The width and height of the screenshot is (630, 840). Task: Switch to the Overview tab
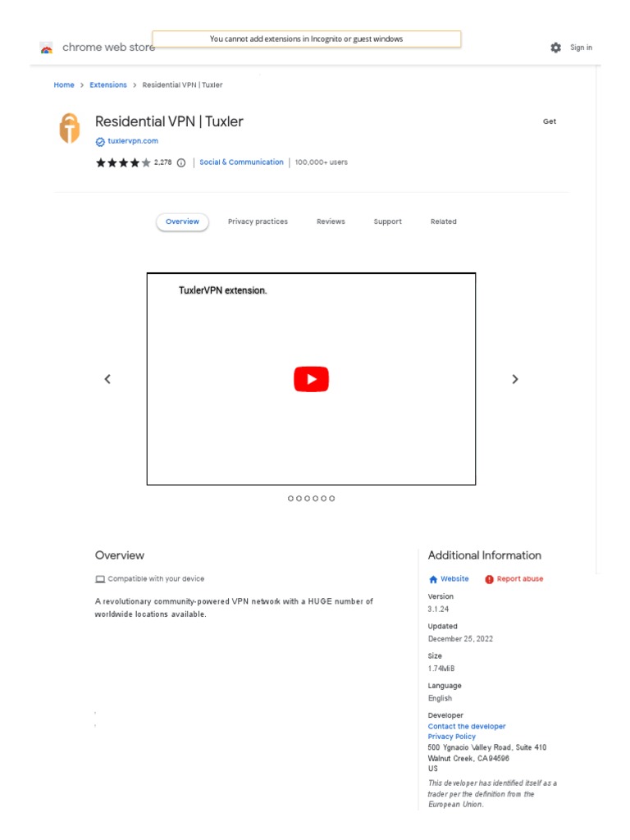182,221
